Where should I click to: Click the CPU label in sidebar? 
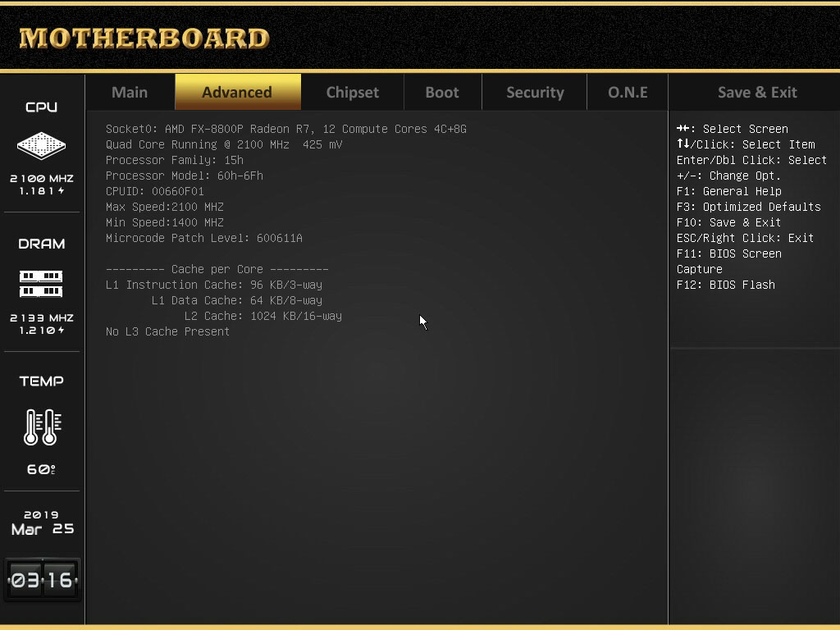click(41, 107)
